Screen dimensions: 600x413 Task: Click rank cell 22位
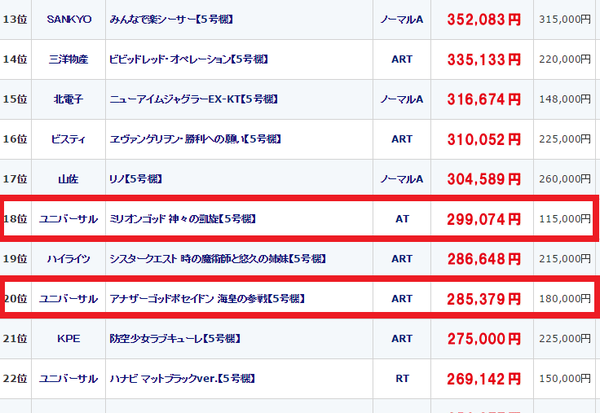[15, 378]
